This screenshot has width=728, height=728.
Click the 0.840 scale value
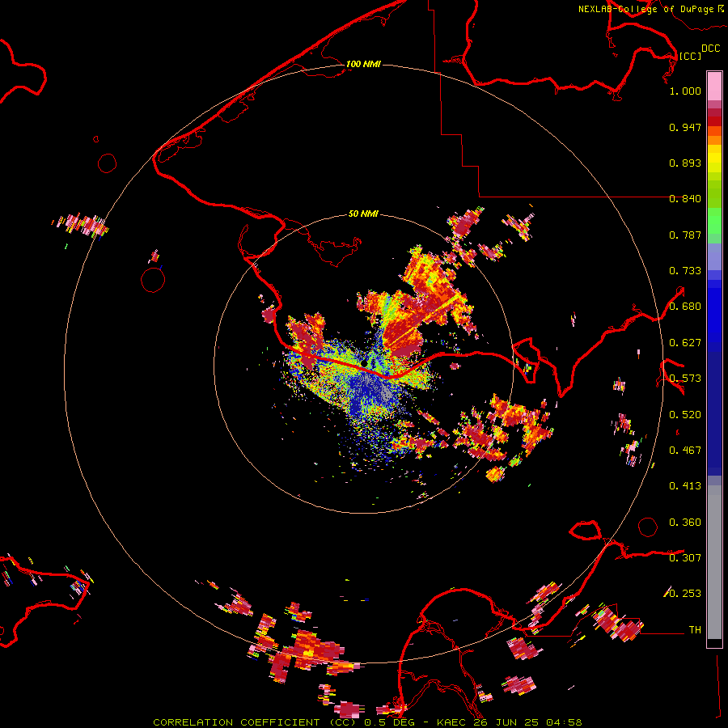tap(685, 199)
